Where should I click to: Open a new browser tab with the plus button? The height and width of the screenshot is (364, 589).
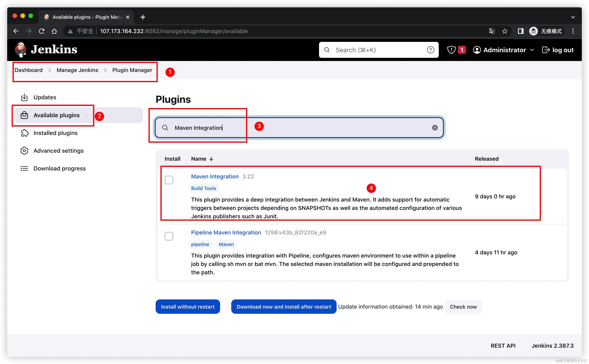coord(143,17)
